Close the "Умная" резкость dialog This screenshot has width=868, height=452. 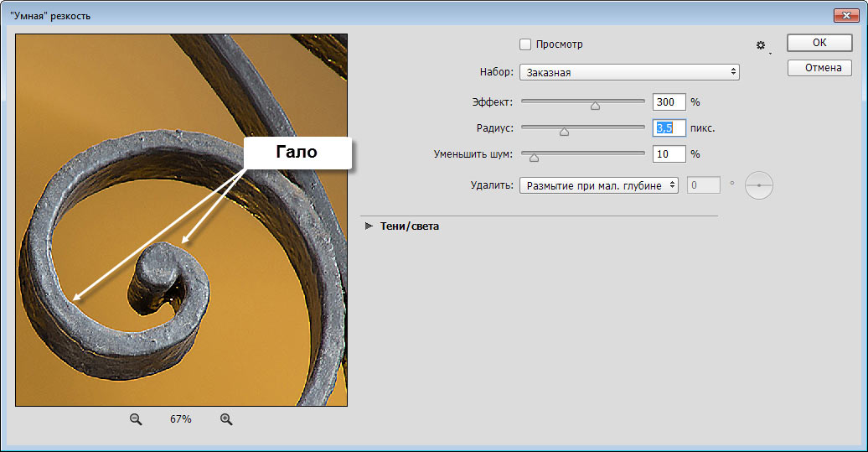846,15
